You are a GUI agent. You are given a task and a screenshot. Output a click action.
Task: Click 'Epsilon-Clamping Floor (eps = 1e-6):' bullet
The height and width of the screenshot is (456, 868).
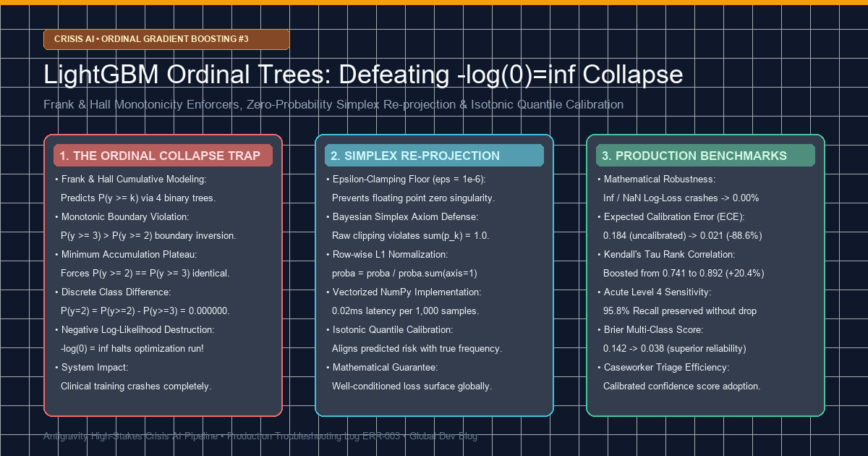406,179
